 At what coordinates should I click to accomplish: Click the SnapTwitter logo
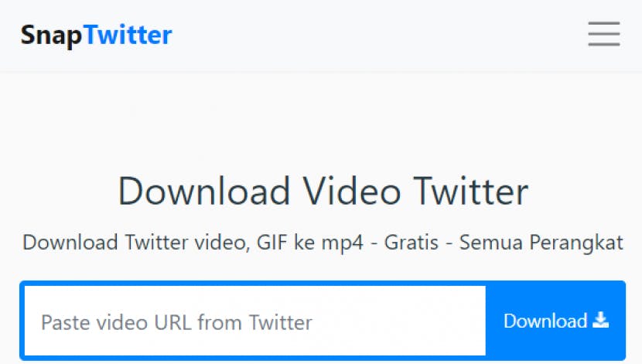(96, 36)
